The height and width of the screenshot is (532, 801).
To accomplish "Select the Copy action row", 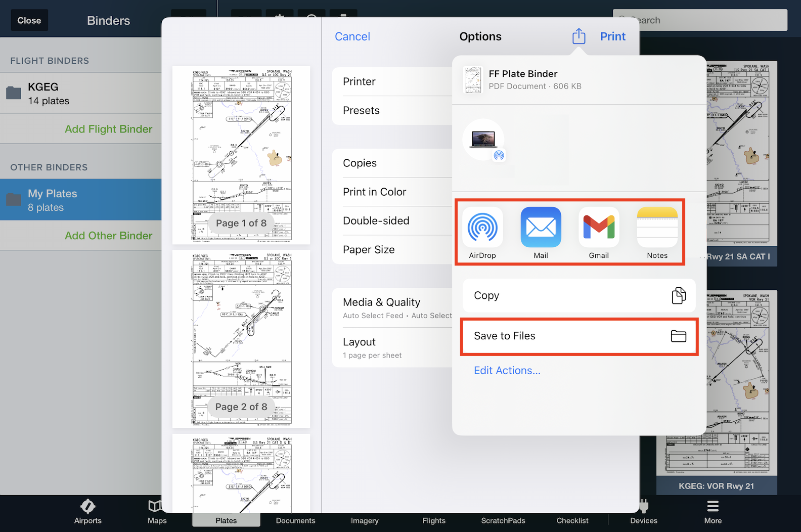I will (580, 295).
